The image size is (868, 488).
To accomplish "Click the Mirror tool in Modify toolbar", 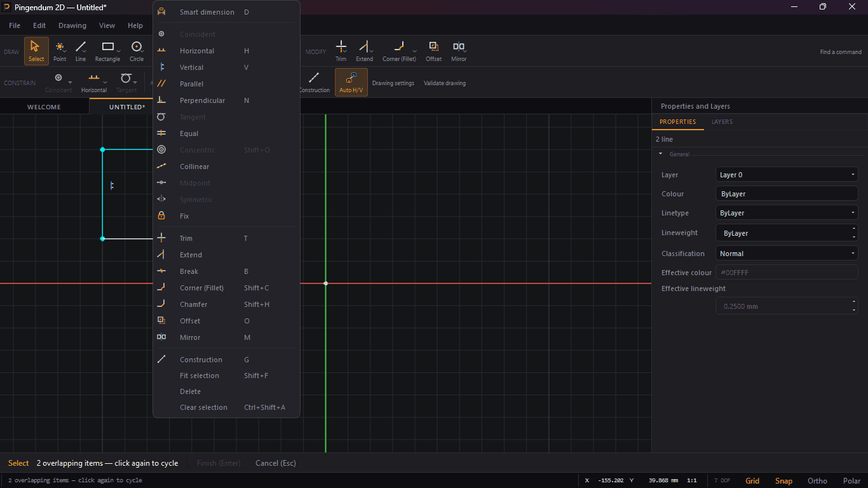I will pos(459,51).
